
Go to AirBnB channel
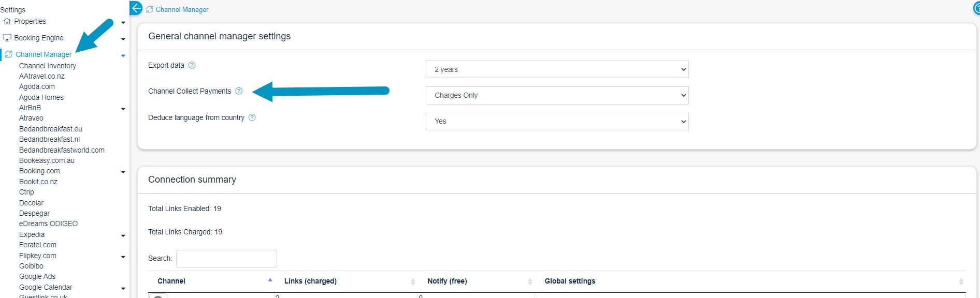tap(30, 108)
